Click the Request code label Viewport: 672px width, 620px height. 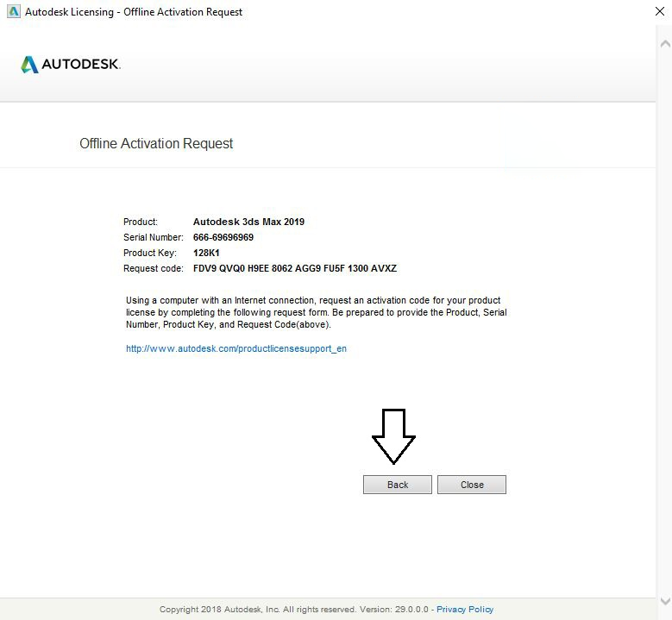click(154, 269)
